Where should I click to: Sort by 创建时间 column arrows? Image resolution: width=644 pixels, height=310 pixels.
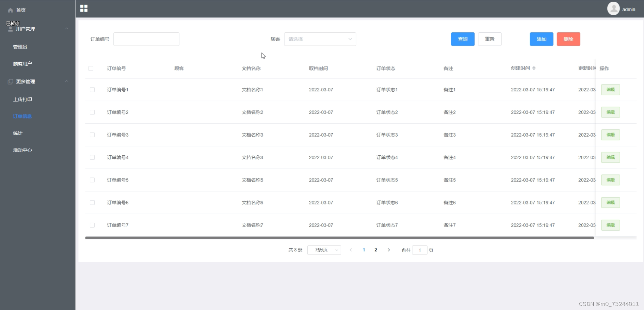click(x=534, y=68)
